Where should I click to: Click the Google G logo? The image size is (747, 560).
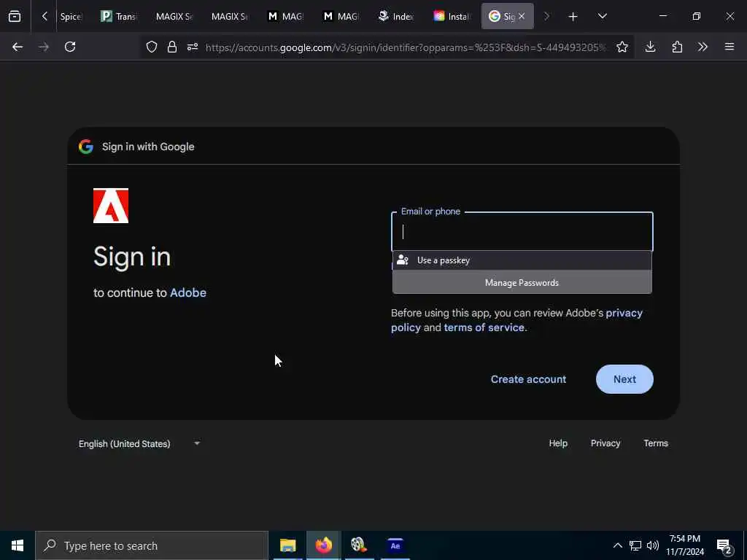tap(86, 147)
